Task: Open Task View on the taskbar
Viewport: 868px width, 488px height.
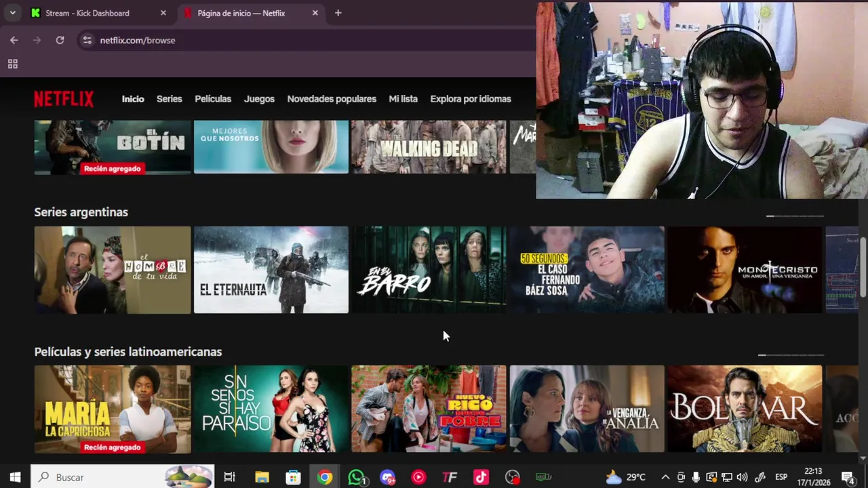Action: [x=229, y=477]
